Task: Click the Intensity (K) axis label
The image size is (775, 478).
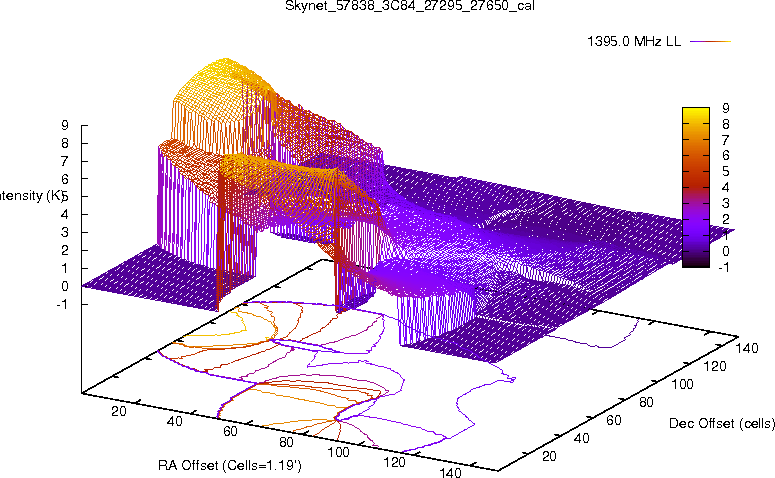Action: (x=32, y=196)
